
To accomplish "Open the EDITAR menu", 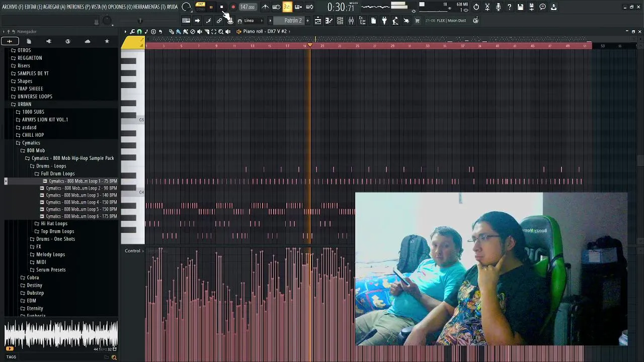I will (x=33, y=7).
